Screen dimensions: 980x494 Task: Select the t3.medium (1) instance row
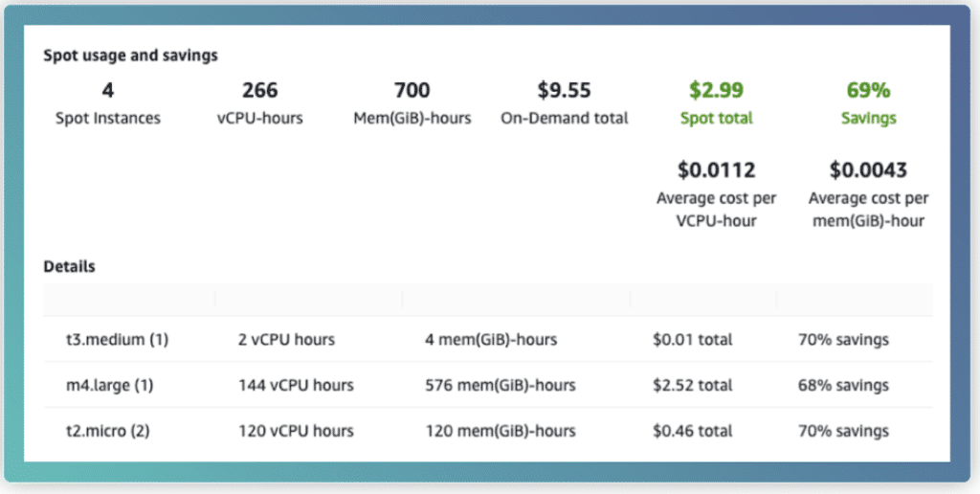tap(111, 340)
